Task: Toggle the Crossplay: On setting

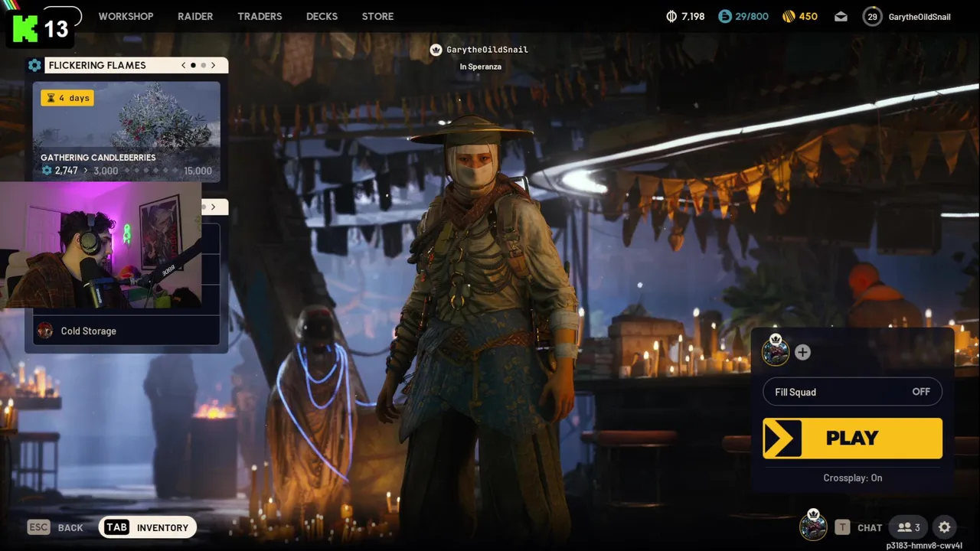Action: pos(852,478)
